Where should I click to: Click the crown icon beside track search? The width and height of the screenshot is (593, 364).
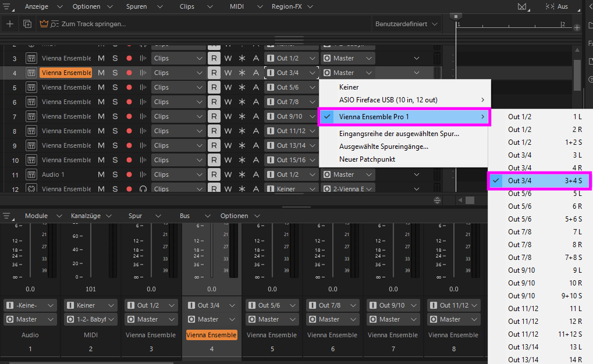44,24
